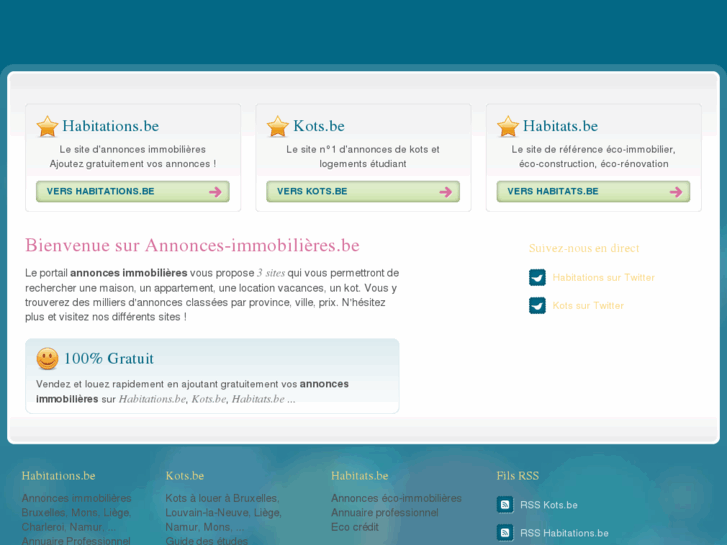
Task: Click the RSS icon for Habitations.be
Action: 505,532
